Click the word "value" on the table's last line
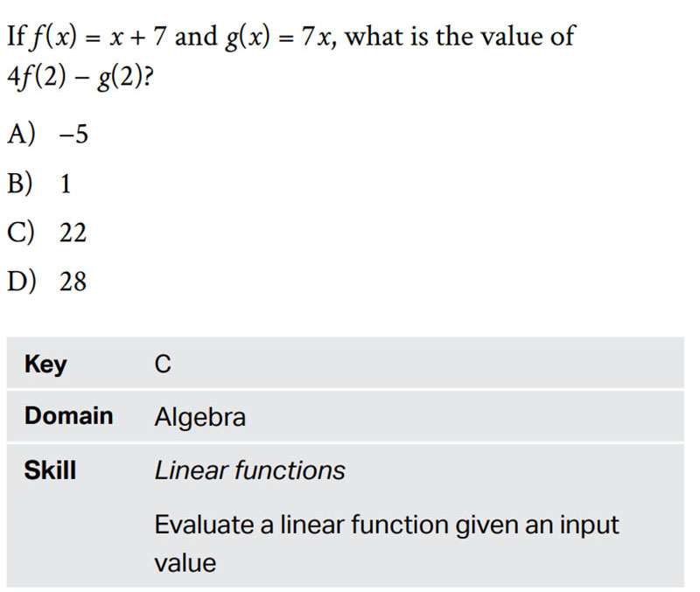This screenshot has width=700, height=592. [185, 562]
